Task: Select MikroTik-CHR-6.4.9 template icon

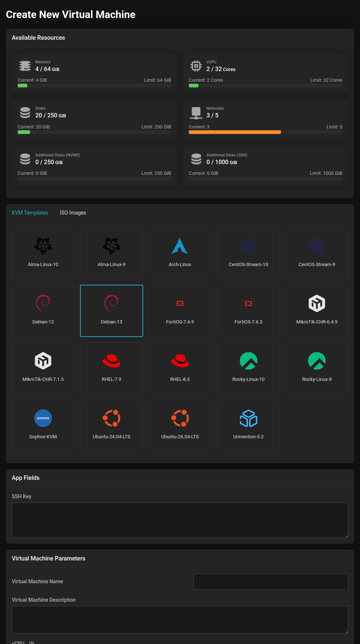Action: 317,303
